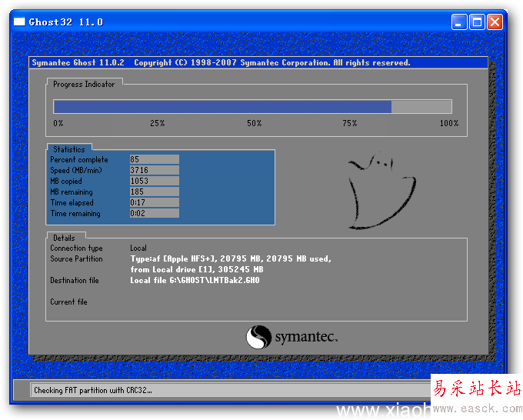Close the Ghost32 11.0 window
Image resolution: width=523 pixels, height=420 pixels.
click(495, 22)
